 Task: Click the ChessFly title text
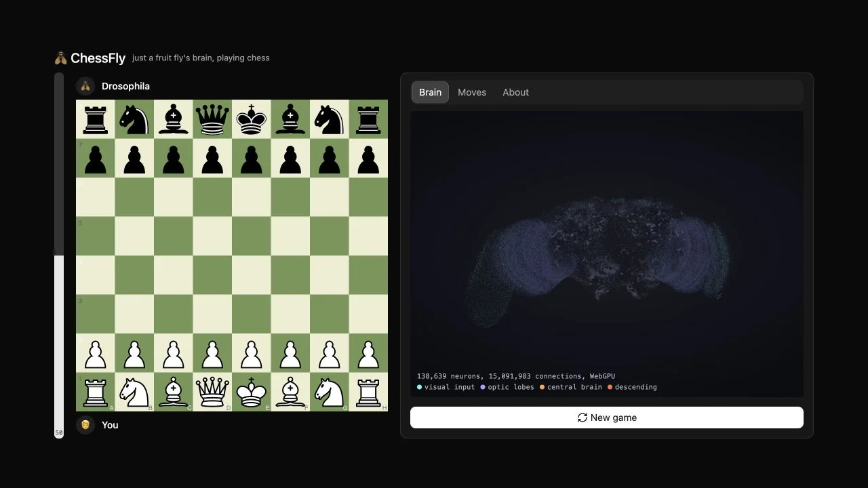98,58
